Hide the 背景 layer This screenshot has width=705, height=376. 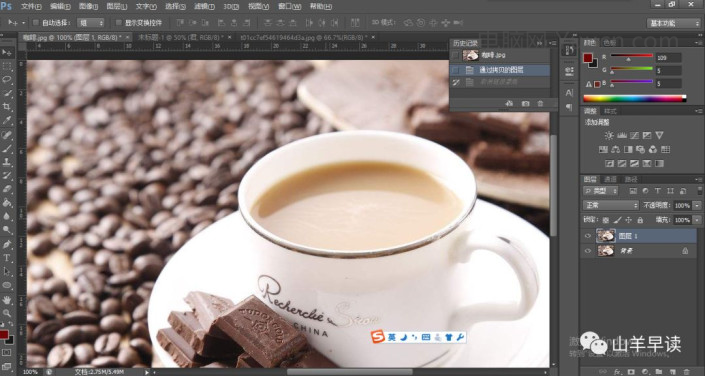pos(587,251)
